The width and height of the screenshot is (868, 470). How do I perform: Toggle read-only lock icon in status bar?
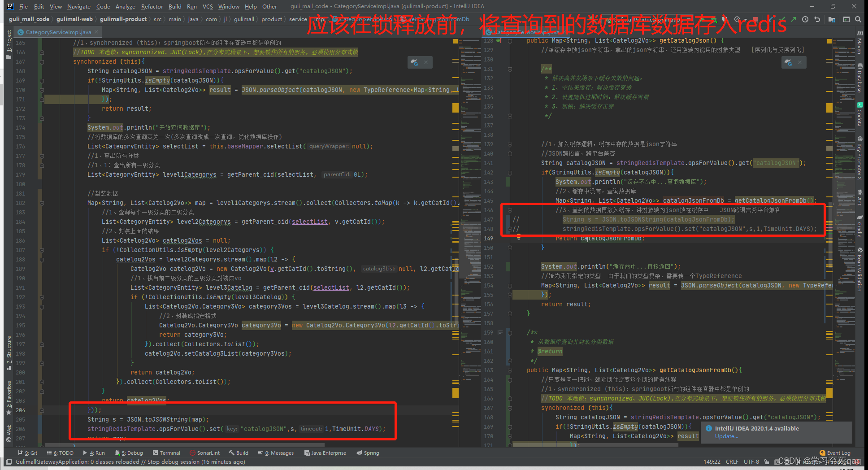(x=767, y=461)
